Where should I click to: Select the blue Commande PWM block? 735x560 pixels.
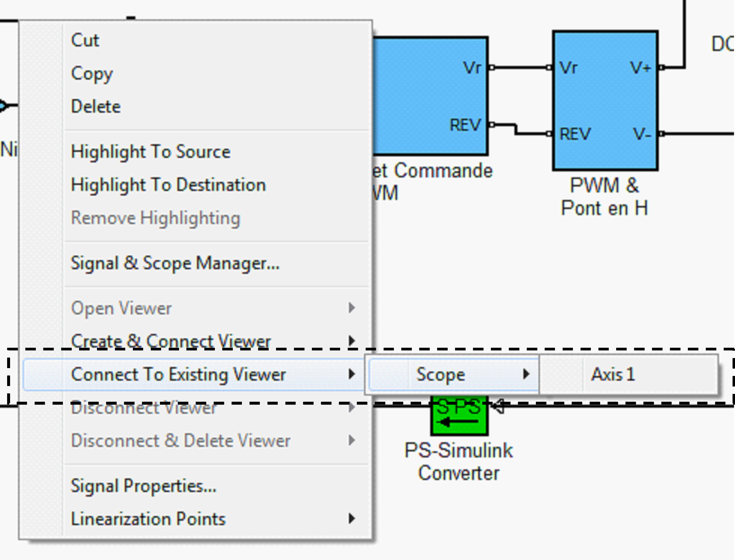(430, 97)
